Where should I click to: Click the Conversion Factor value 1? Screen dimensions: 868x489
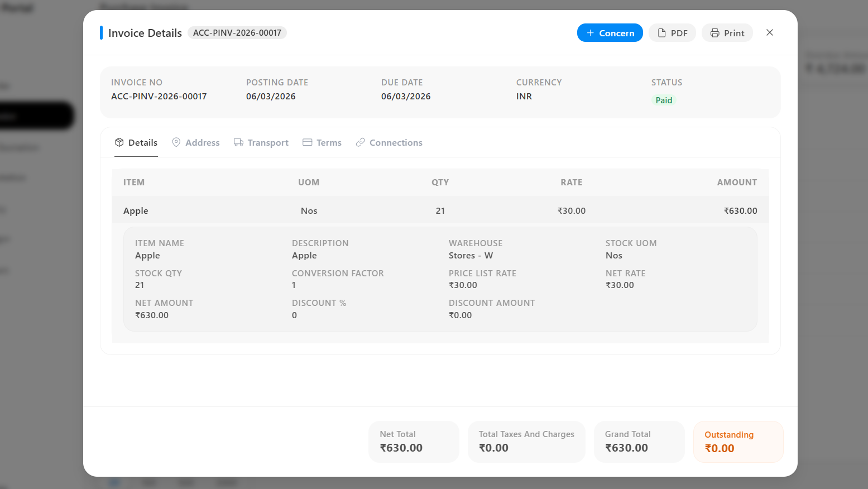click(x=294, y=285)
